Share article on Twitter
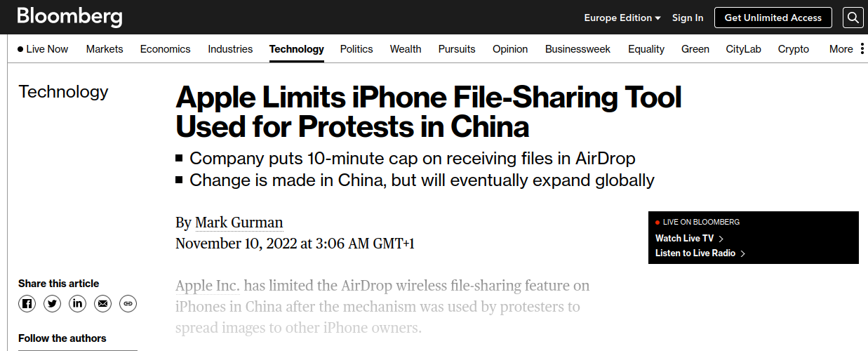868x351 pixels. pyautogui.click(x=52, y=304)
